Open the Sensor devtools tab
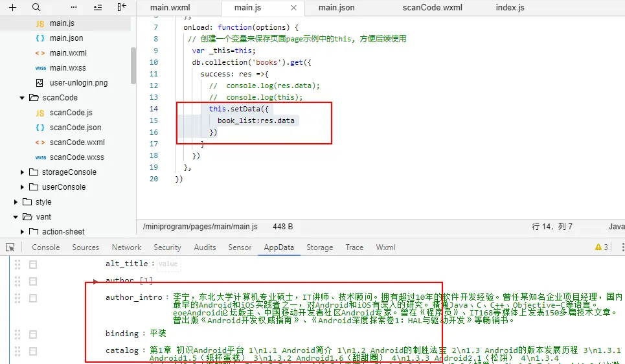The height and width of the screenshot is (364, 625). click(240, 247)
